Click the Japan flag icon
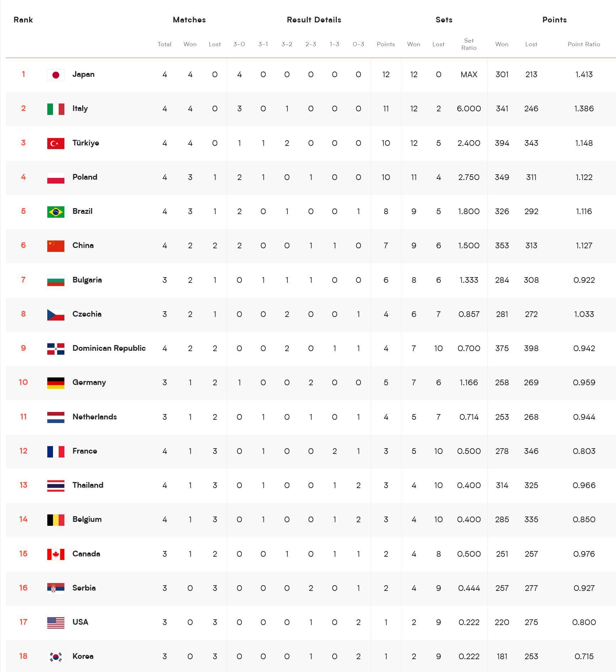The height and width of the screenshot is (672, 616). [x=56, y=75]
